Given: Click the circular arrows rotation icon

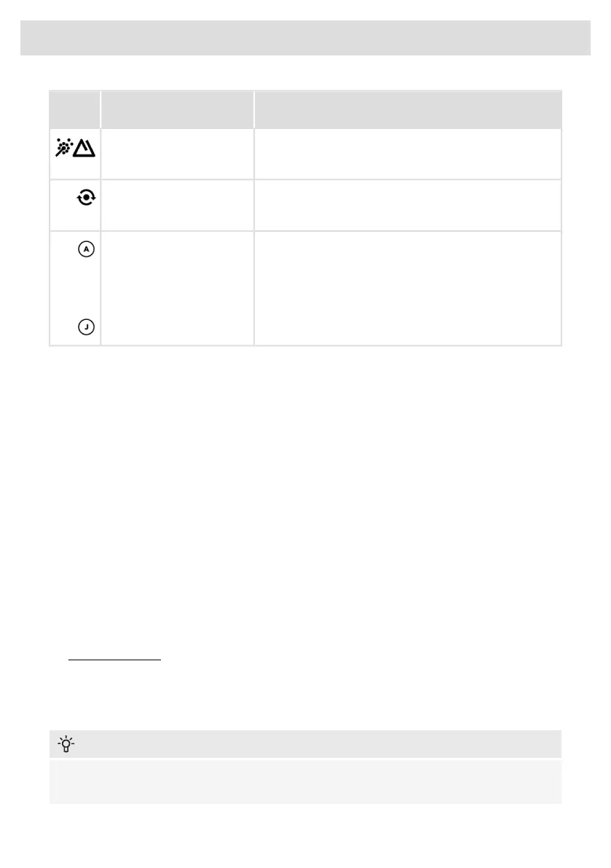Looking at the screenshot, I should tap(87, 198).
